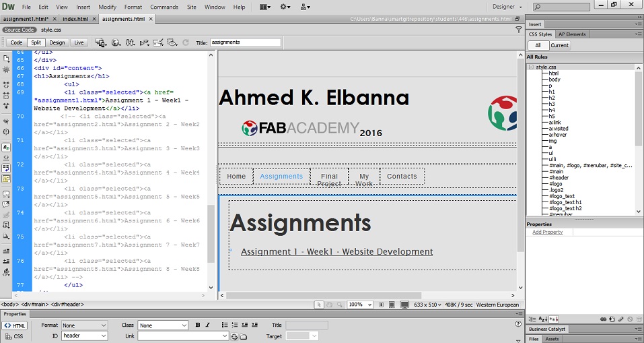The image size is (644, 343).
Task: Open the layout options dropdown in menu bar
Action: [x=265, y=7]
